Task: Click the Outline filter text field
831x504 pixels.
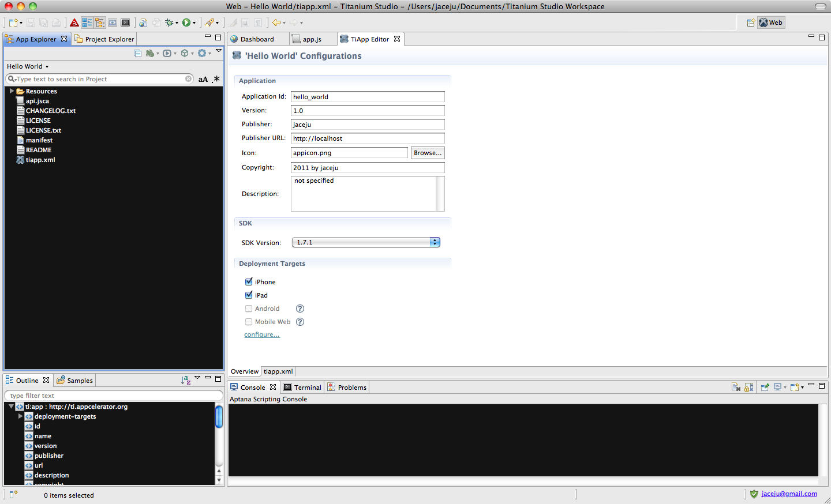Action: 114,396
